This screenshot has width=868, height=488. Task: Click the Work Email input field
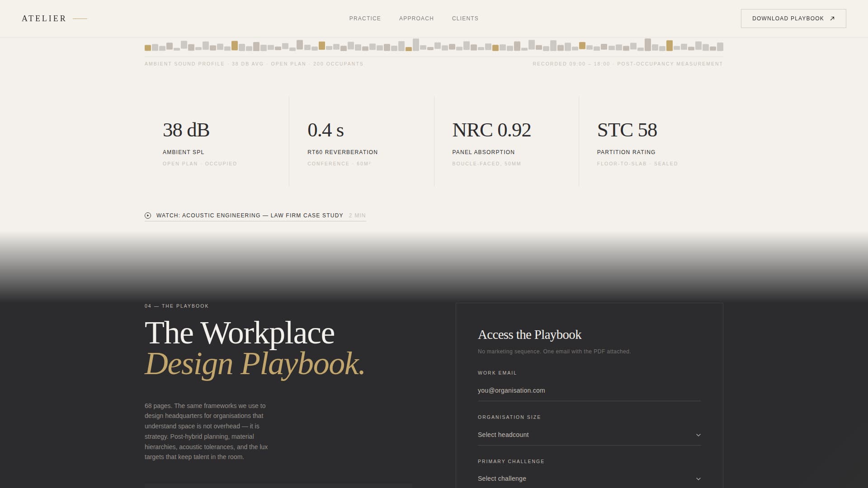[588, 390]
